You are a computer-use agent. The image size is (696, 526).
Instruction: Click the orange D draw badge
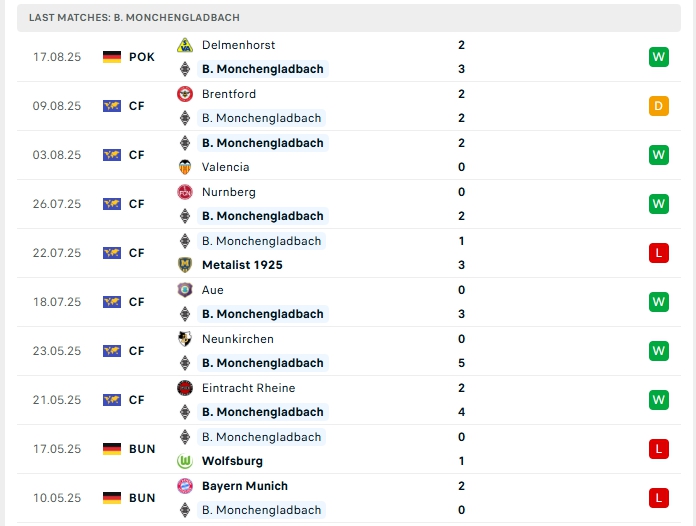[658, 106]
